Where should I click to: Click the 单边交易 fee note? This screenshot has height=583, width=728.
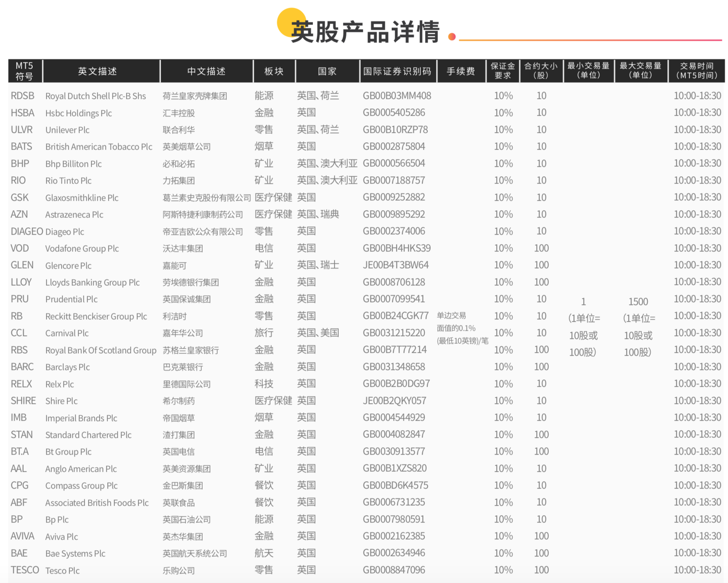click(451, 316)
